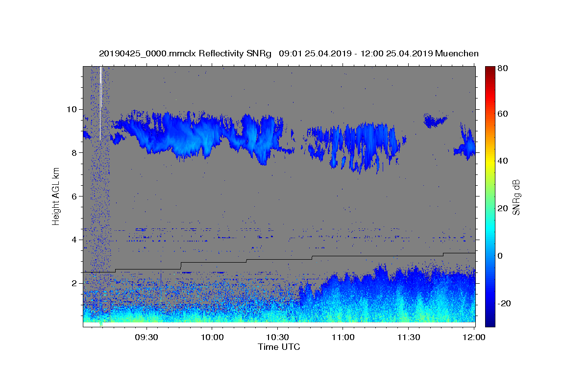This screenshot has height=392, width=588.
Task: Click the 12:00 time tick label
Action: pos(473,338)
